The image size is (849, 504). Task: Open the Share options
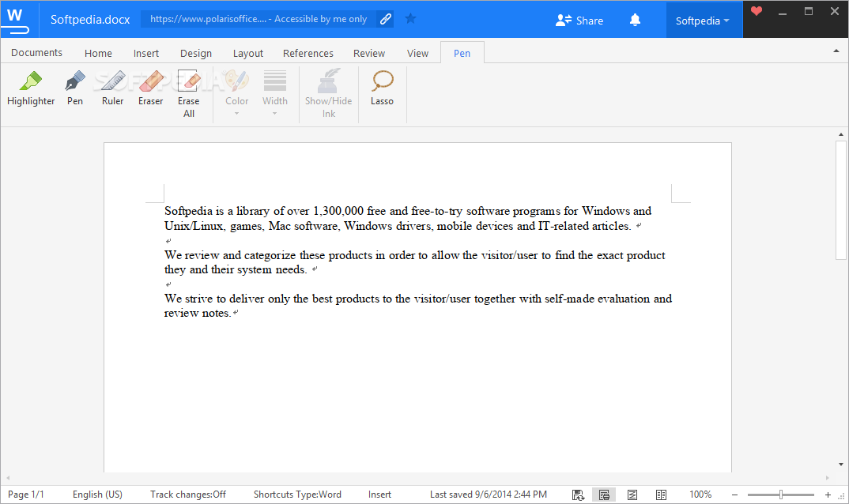point(579,21)
